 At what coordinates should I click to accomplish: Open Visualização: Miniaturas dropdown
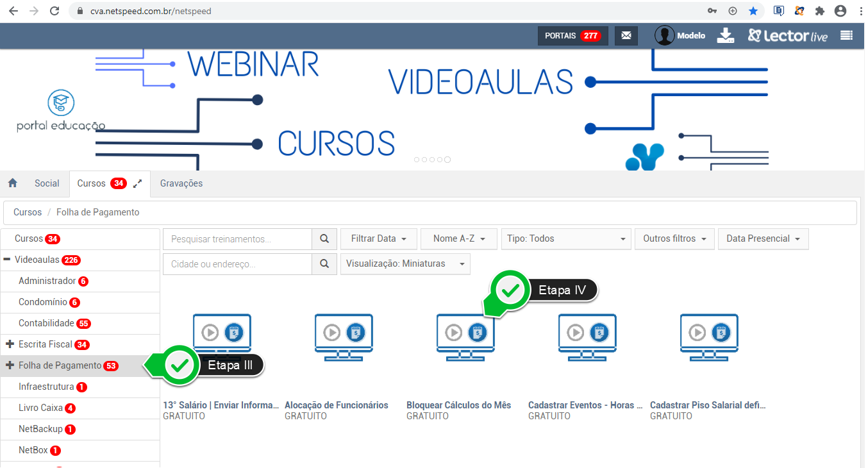coord(405,264)
